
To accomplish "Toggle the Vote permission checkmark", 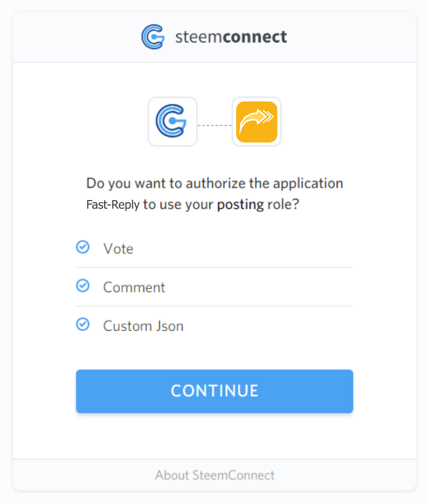I will (83, 247).
